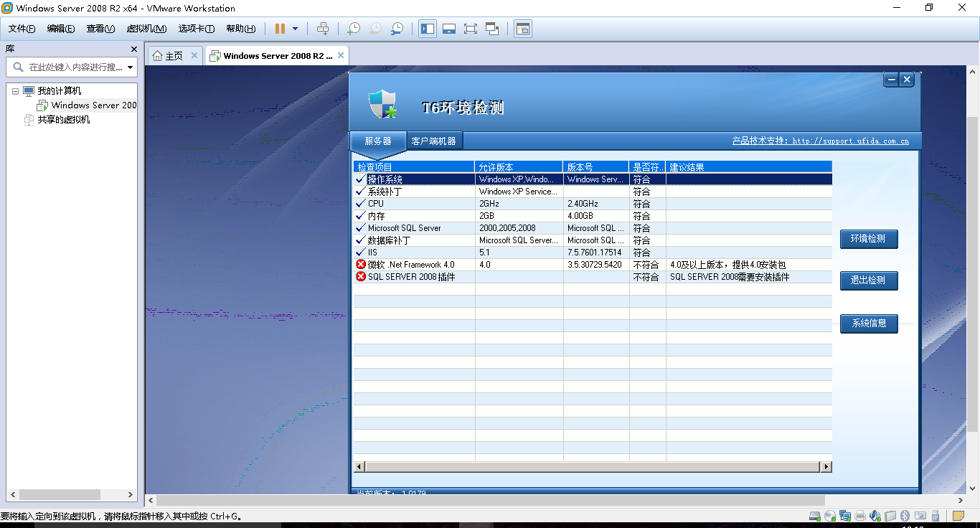Click the CD/DVD drive status bar icon
980x528 pixels.
[x=830, y=516]
